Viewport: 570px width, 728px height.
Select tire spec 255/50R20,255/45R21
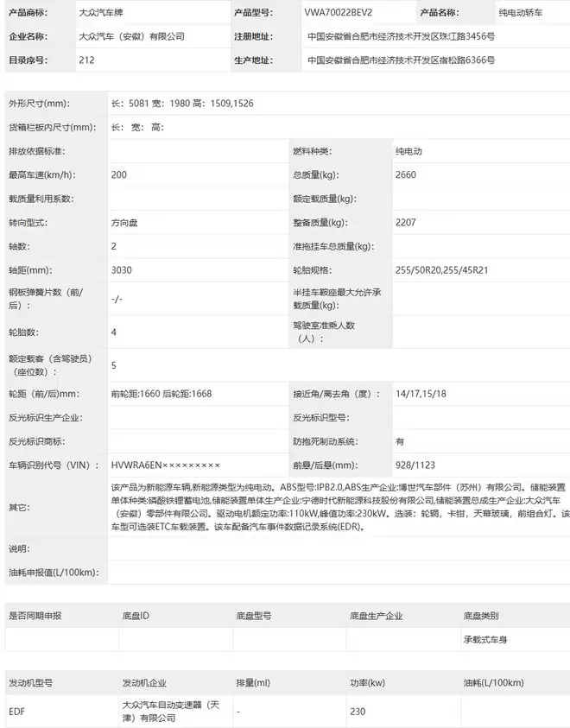coord(442,269)
